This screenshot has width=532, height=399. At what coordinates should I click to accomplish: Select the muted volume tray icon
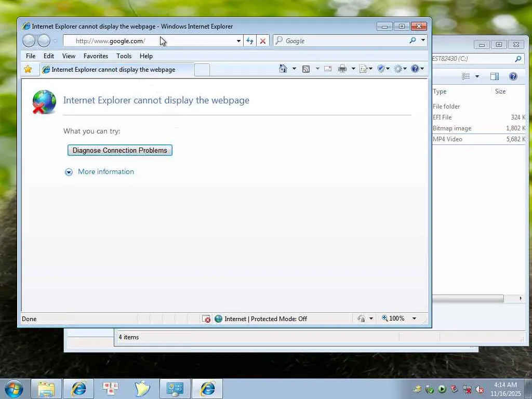[480, 390]
